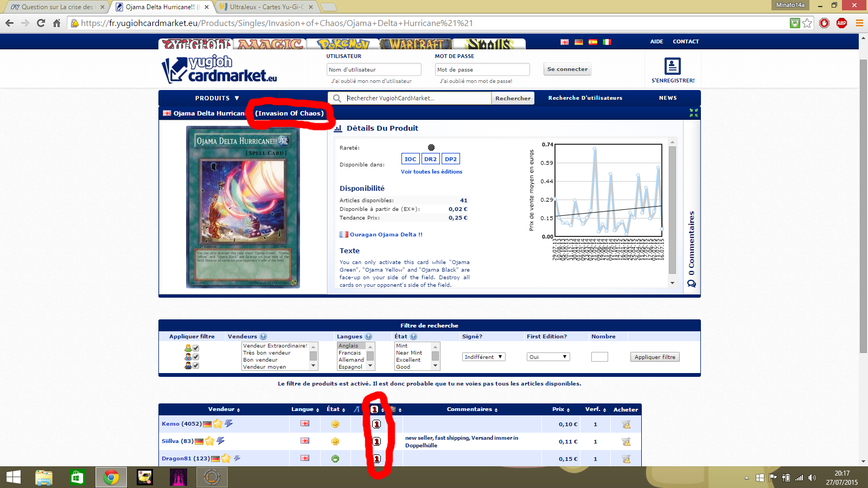The width and height of the screenshot is (868, 488).
Task: Open the Commentaires speech bubble icon
Action: tap(692, 284)
